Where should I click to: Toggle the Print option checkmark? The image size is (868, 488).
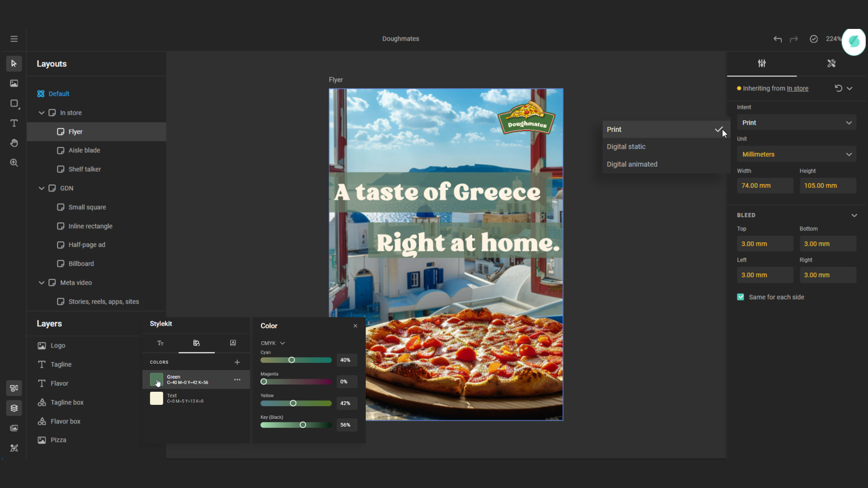(719, 129)
